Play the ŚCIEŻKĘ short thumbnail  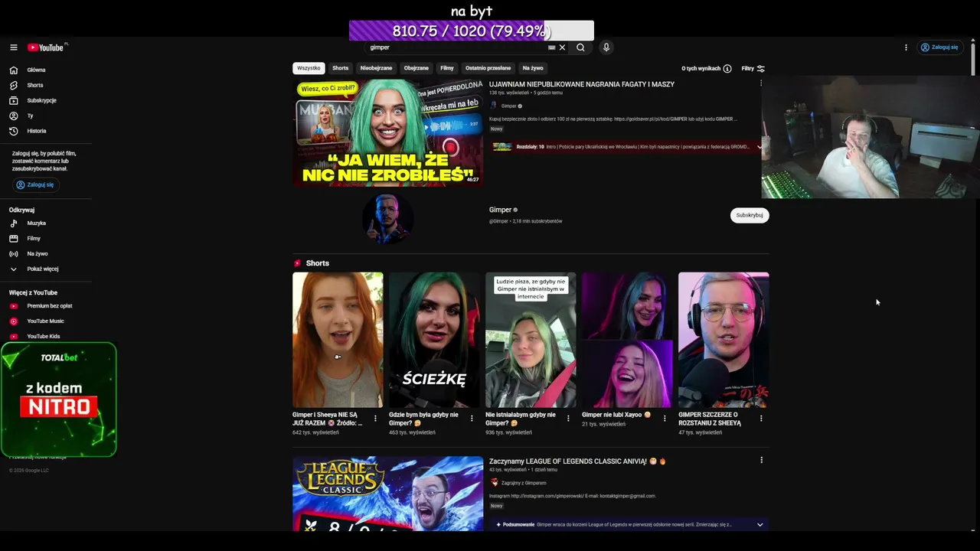[x=434, y=340]
